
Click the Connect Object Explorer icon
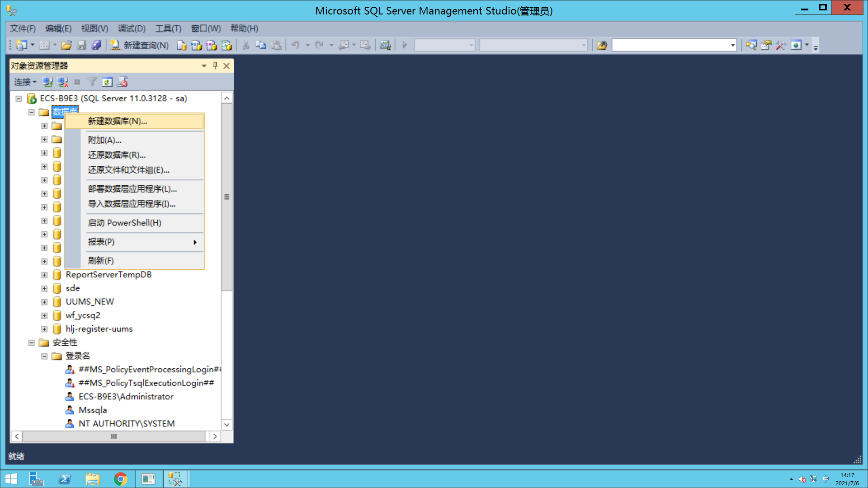pos(47,82)
